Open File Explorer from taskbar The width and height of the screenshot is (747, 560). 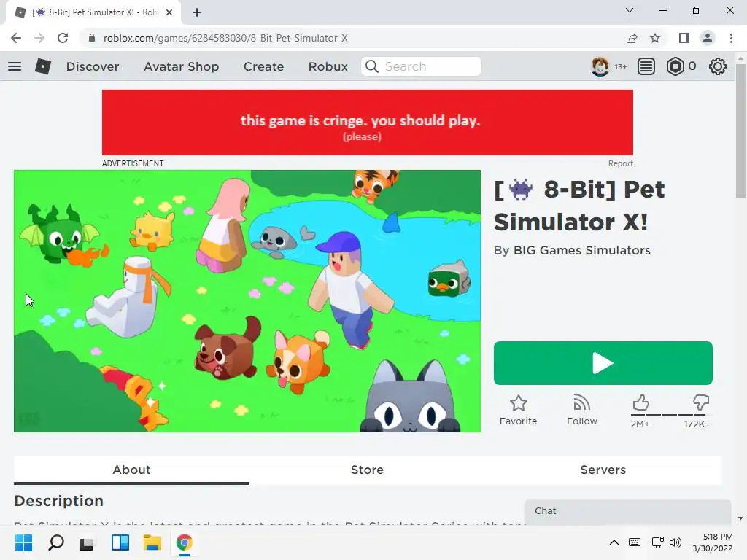point(152,542)
